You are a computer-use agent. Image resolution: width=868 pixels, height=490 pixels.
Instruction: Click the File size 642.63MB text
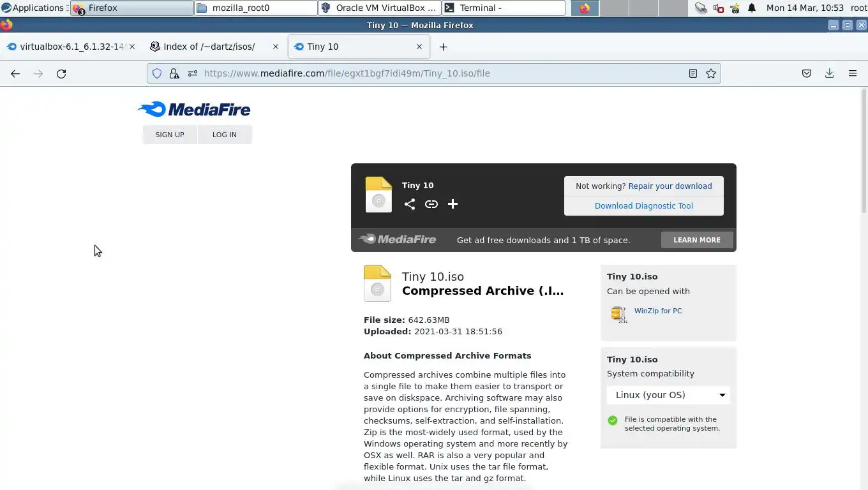[407, 320]
